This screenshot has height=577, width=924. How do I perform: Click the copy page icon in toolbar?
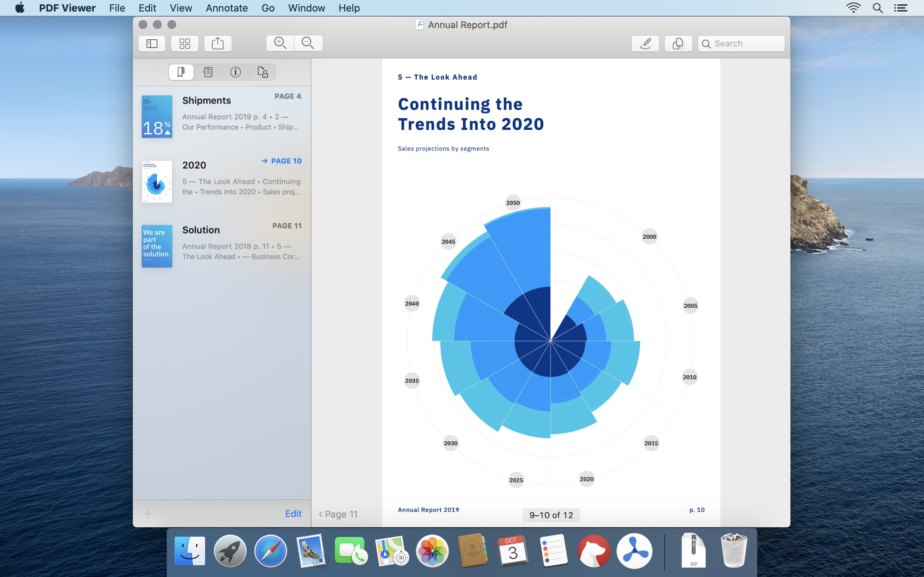coord(678,43)
